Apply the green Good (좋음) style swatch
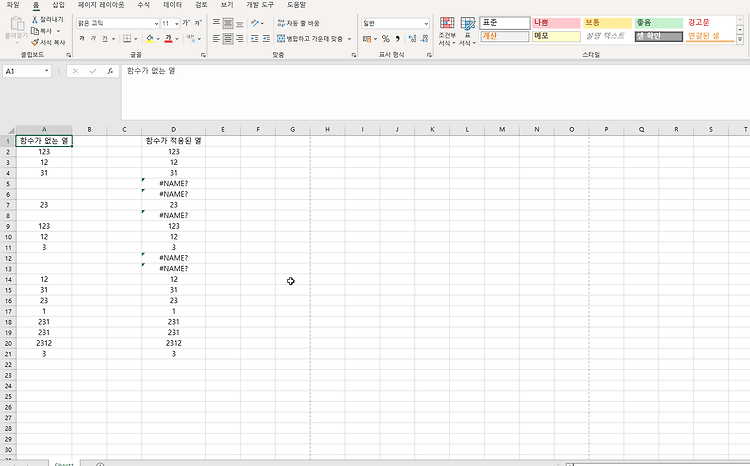Image resolution: width=750 pixels, height=466 pixels. point(659,22)
